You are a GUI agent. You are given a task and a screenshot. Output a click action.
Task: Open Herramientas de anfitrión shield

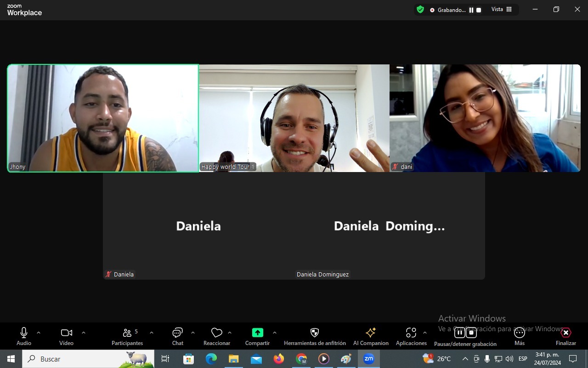315,336
